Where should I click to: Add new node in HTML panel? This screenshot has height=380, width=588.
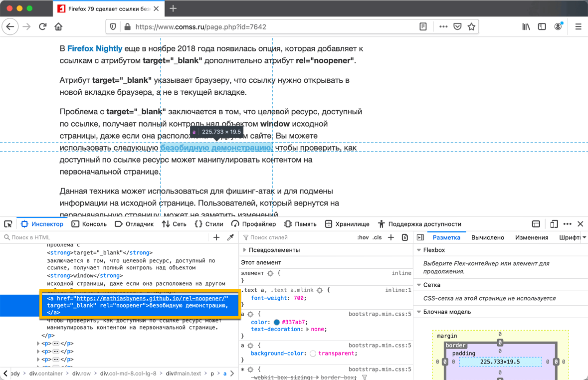pos(216,237)
